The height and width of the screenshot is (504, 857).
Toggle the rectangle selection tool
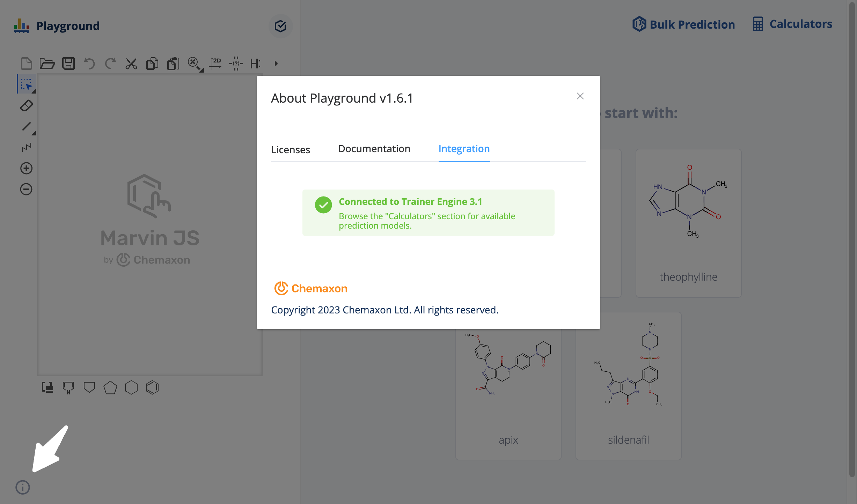tap(26, 84)
